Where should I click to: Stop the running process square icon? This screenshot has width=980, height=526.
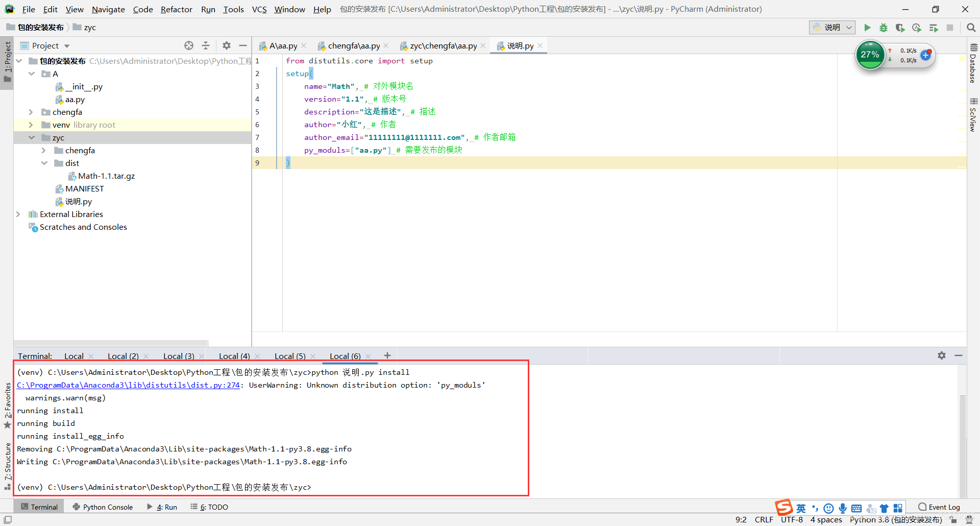950,28
